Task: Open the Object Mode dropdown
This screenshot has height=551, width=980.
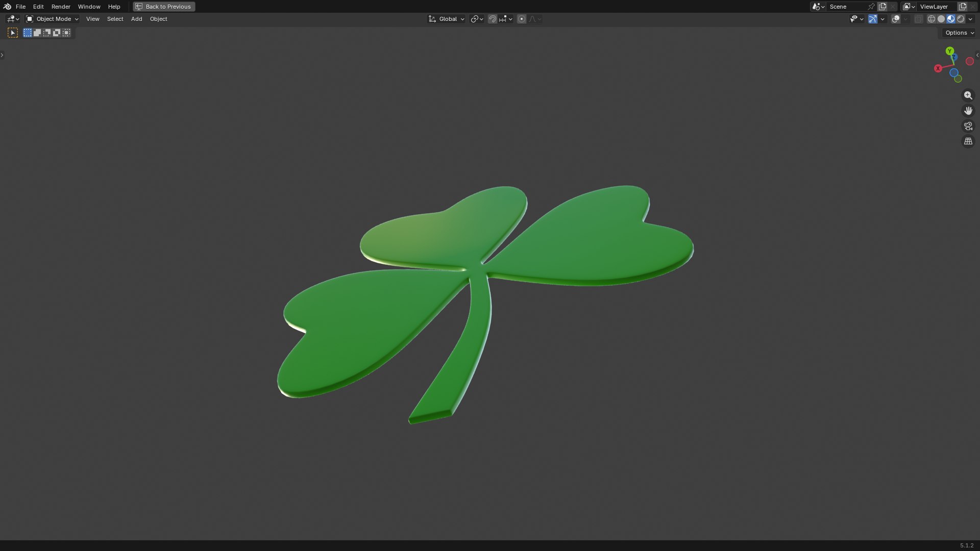Action: [52, 19]
